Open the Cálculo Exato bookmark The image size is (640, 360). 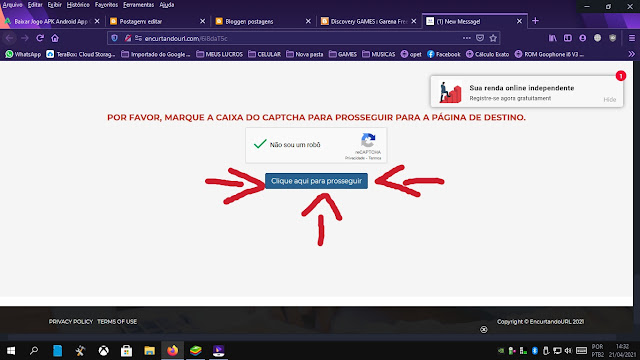pos(487,54)
